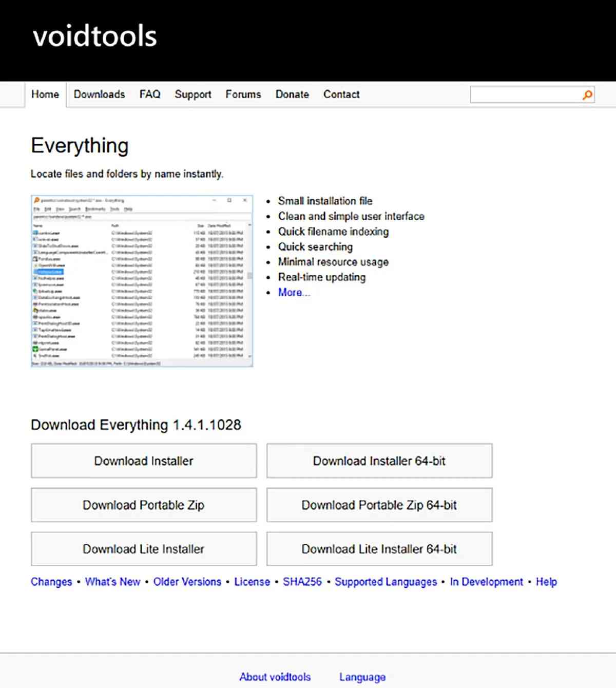Click Download Installer 64-bit button
The image size is (616, 688).
coord(379,461)
